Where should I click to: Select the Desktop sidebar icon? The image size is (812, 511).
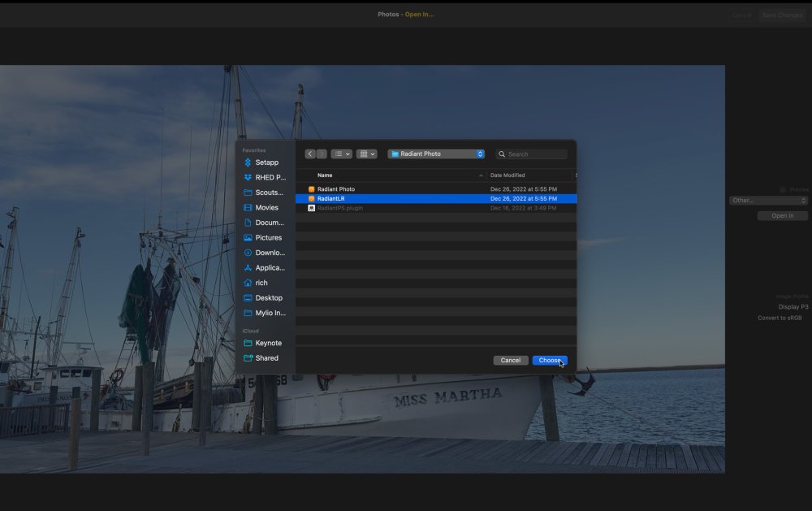(x=248, y=298)
